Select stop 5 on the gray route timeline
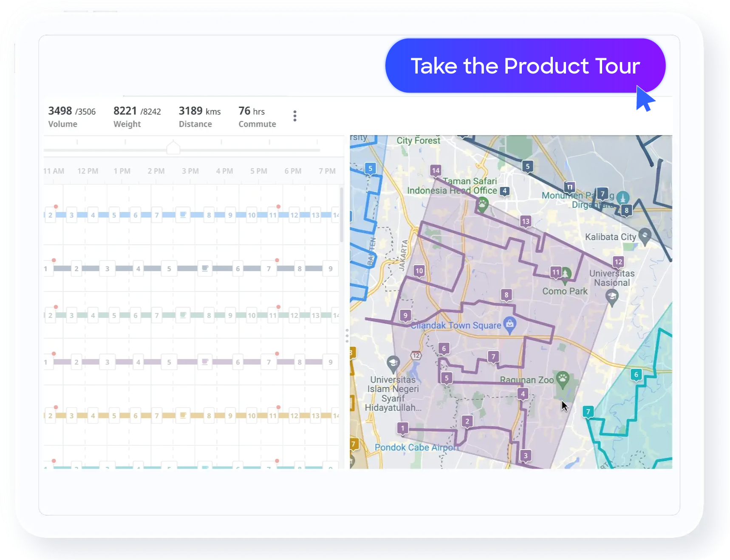The height and width of the screenshot is (560, 730). 169,268
